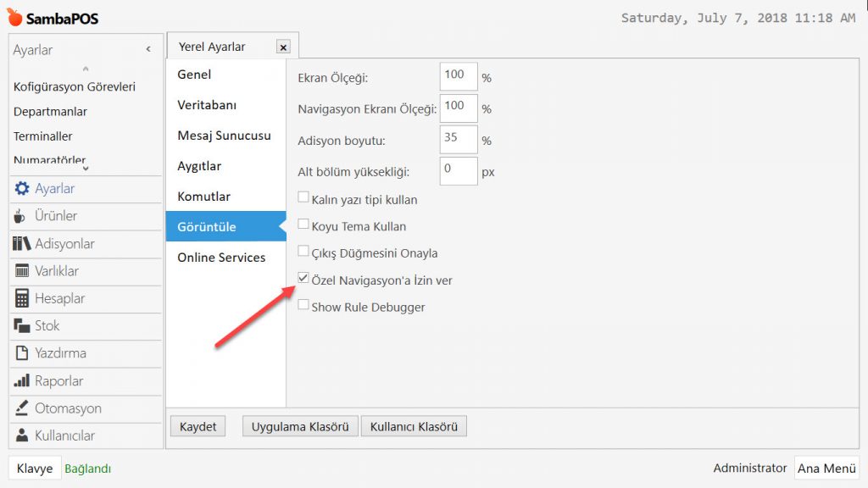The width and height of the screenshot is (868, 488).
Task: Click the Yazdırma document icon
Action: tap(22, 353)
